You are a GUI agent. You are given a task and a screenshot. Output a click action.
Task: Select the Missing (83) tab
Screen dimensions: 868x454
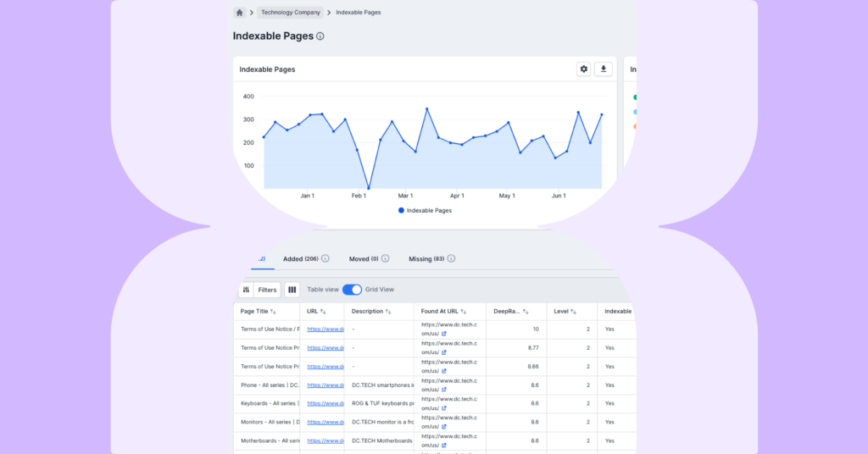[x=426, y=259]
